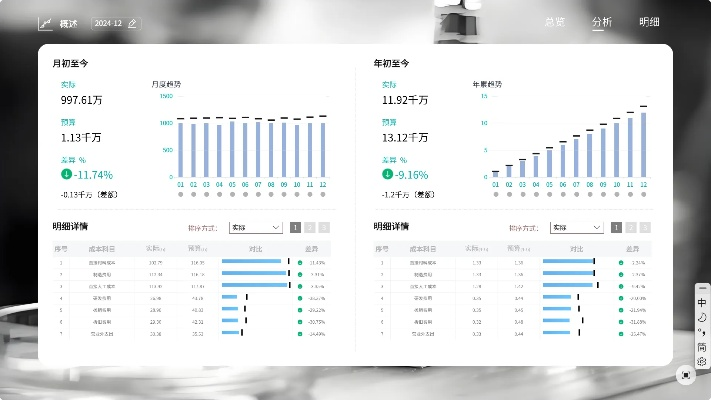The image size is (711, 400).
Task: Select month 07 dot under 月度趋势 chart
Action: (258, 195)
